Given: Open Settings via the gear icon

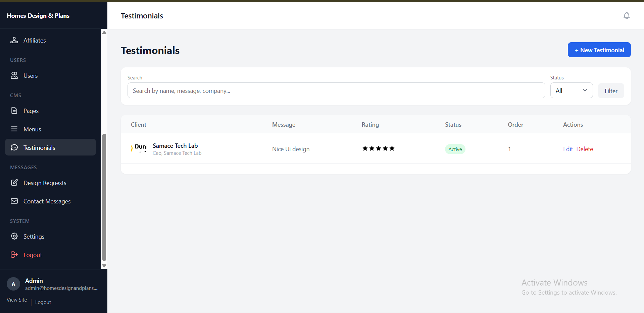Looking at the screenshot, I should point(14,236).
